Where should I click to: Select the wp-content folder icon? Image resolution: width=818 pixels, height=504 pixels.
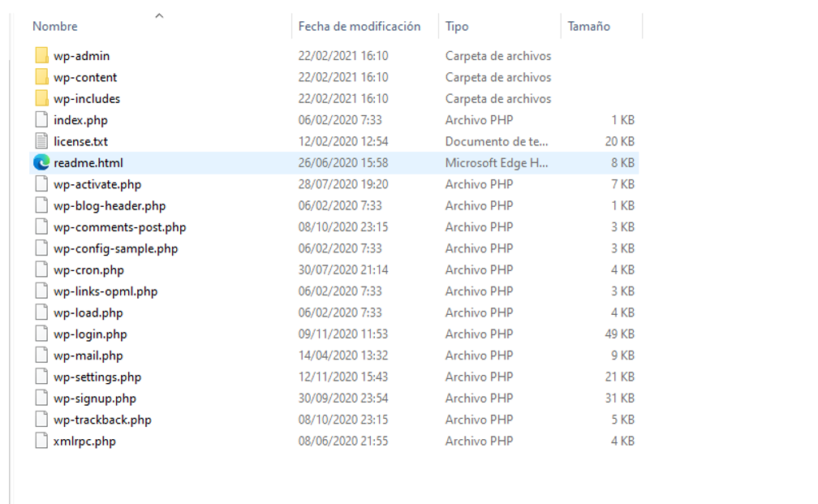[41, 77]
